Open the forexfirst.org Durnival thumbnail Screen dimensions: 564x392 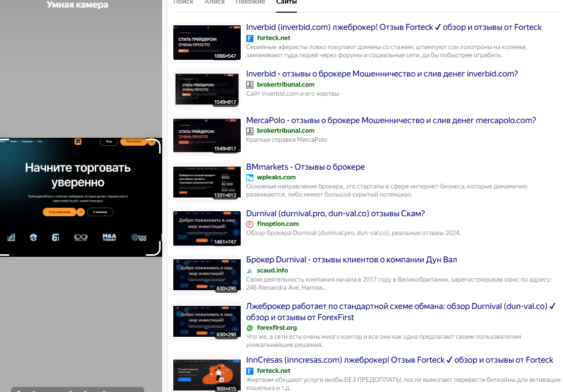(207, 321)
